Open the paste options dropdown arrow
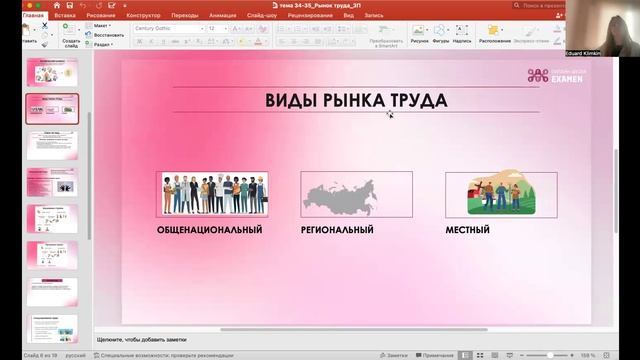Image resolution: width=640 pixels, height=360 pixels. click(35, 30)
